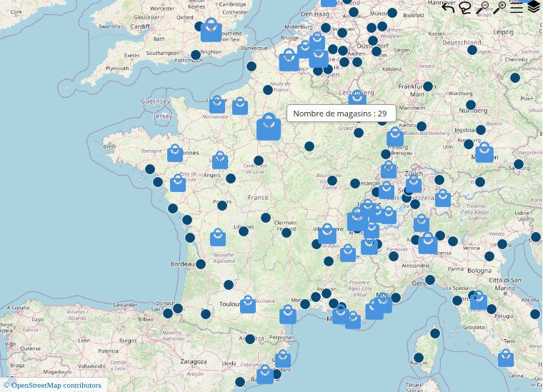Click the "Nombre de magasins : 29" tooltip
The width and height of the screenshot is (543, 392).
[x=341, y=114]
